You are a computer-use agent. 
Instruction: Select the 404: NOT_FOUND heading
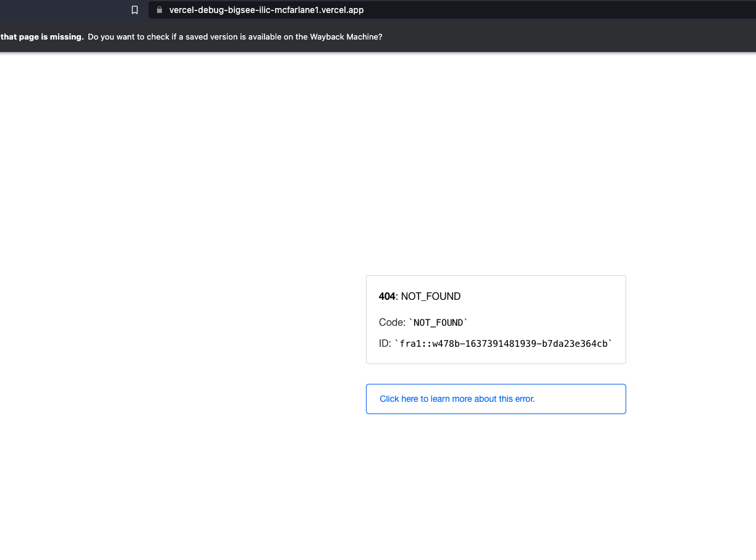(419, 296)
